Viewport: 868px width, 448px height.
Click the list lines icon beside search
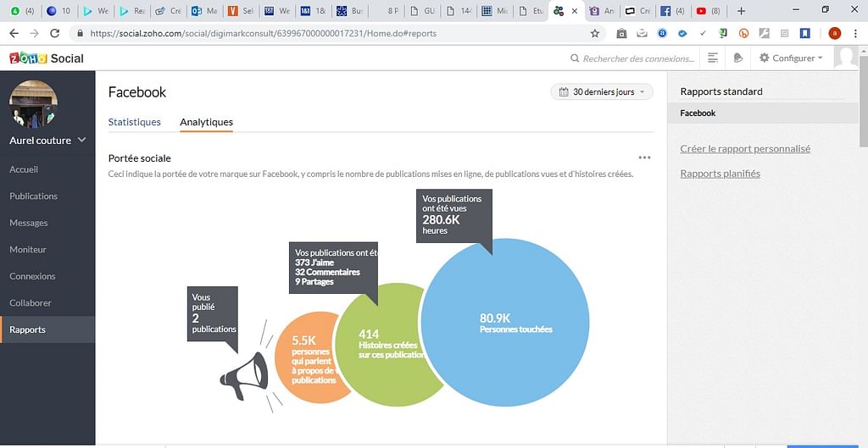click(713, 58)
